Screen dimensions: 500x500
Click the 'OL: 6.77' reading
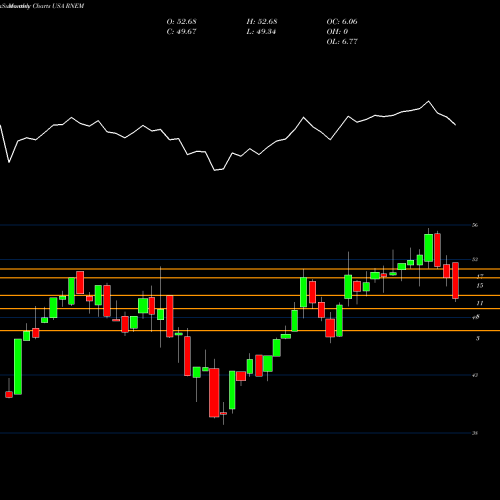(342, 42)
